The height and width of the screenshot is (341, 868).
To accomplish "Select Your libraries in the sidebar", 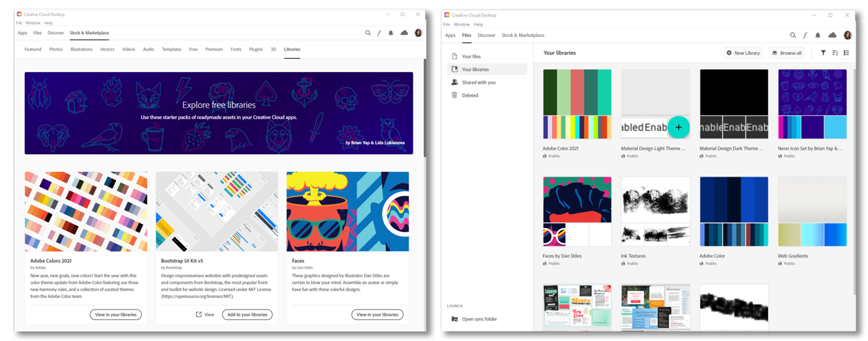I will click(x=487, y=69).
